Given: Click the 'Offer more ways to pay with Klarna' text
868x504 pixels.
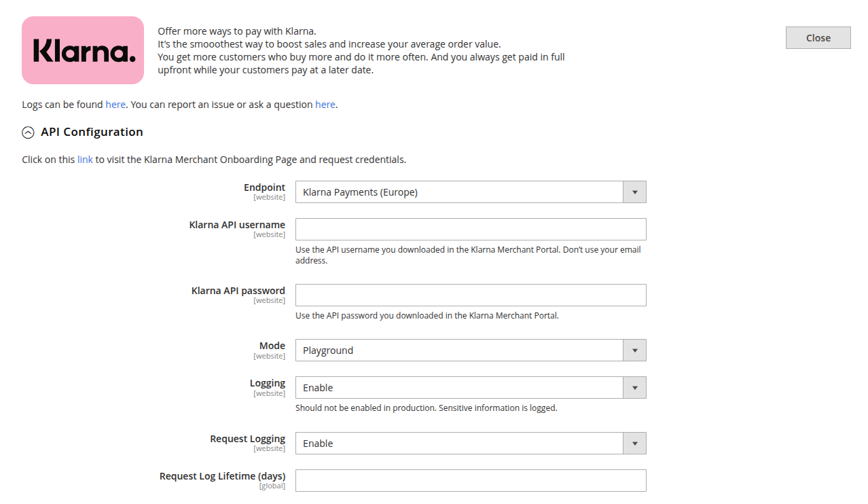Looking at the screenshot, I should (237, 31).
